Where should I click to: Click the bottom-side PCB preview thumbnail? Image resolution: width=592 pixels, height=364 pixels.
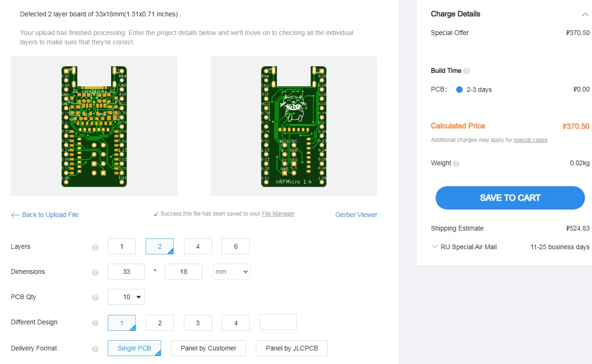tap(294, 126)
